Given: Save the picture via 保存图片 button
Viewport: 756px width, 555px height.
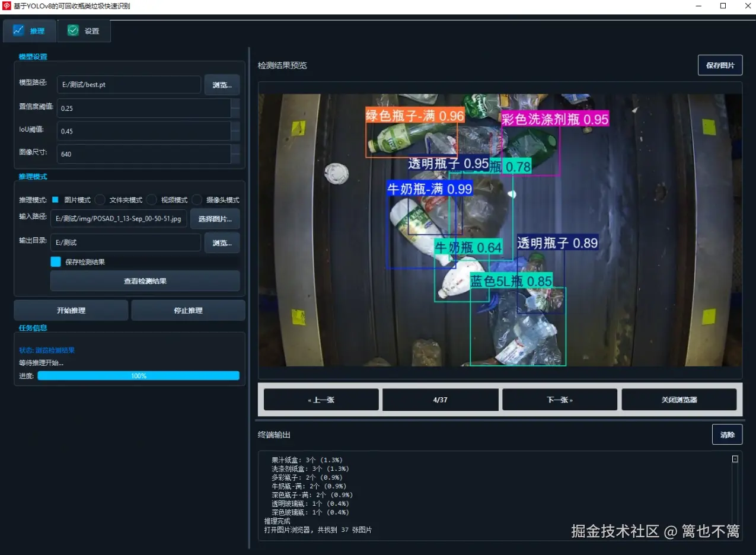Looking at the screenshot, I should click(720, 65).
